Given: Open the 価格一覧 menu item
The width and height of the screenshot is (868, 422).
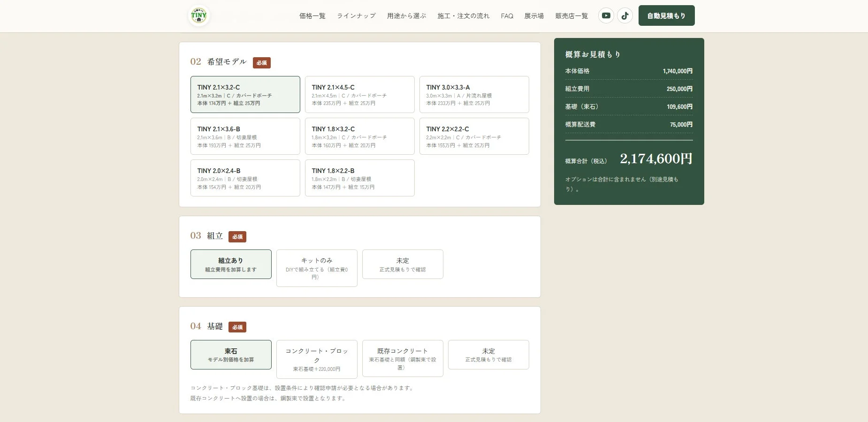Looking at the screenshot, I should [x=312, y=16].
